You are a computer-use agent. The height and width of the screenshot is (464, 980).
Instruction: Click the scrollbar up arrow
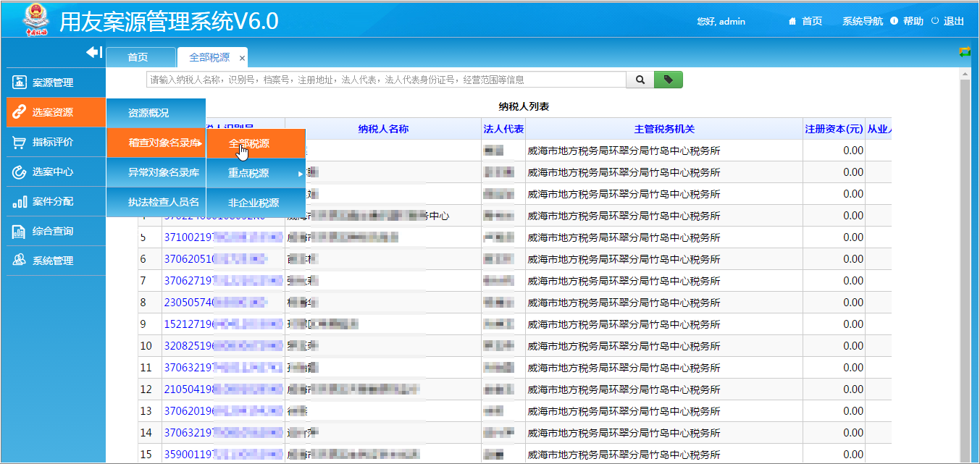[965, 73]
